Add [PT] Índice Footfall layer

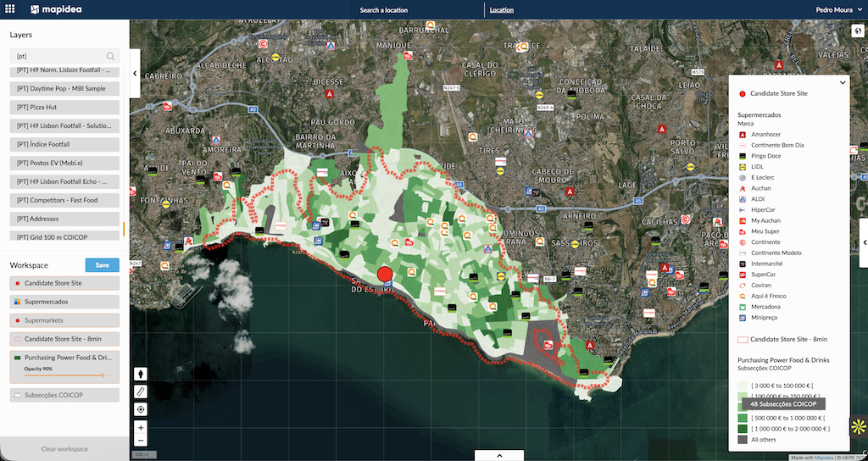tap(64, 144)
